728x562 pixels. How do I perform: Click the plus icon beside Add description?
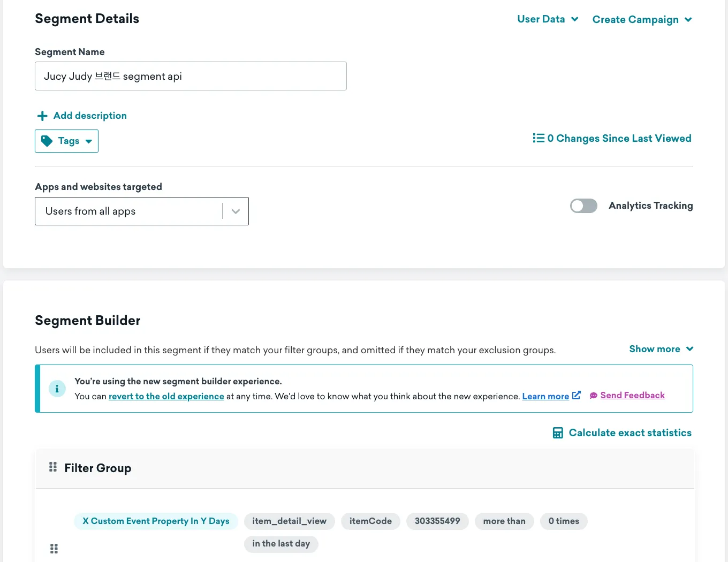42,116
